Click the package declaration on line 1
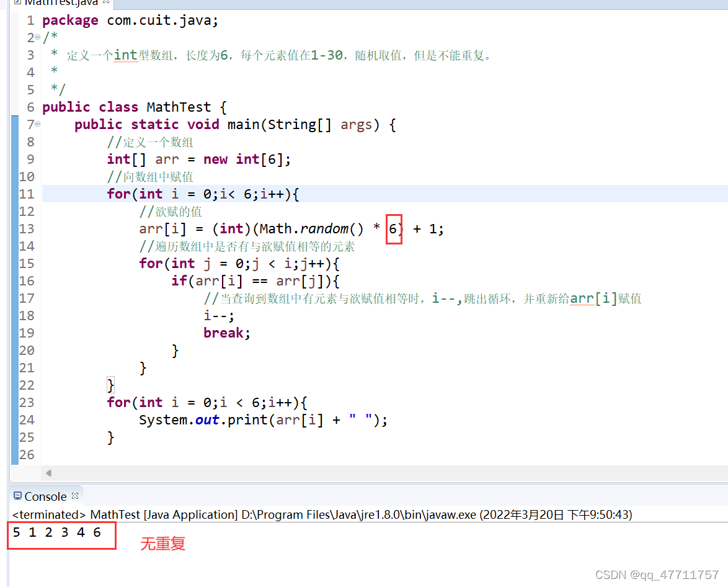The height and width of the screenshot is (587, 728). pos(130,20)
